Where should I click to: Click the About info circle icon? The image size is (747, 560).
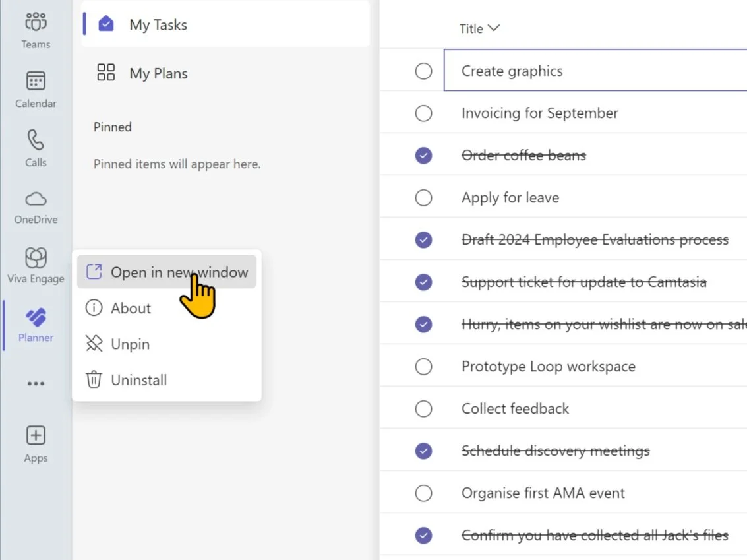94,308
